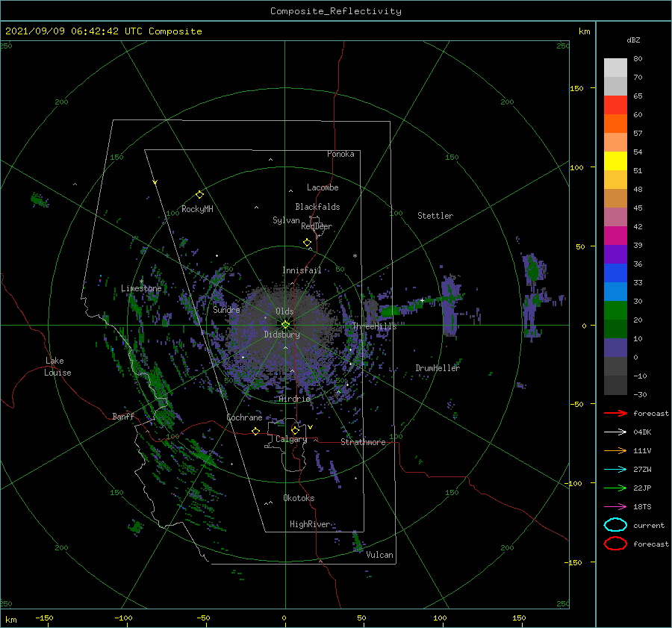
Task: Click the Vulcan town label
Action: point(380,555)
